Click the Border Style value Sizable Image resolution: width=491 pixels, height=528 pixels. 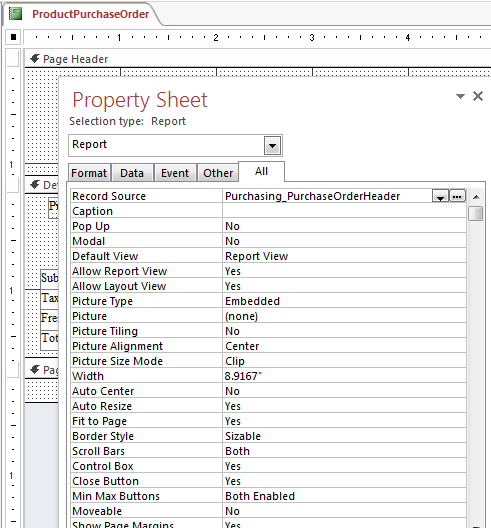pyautogui.click(x=243, y=436)
